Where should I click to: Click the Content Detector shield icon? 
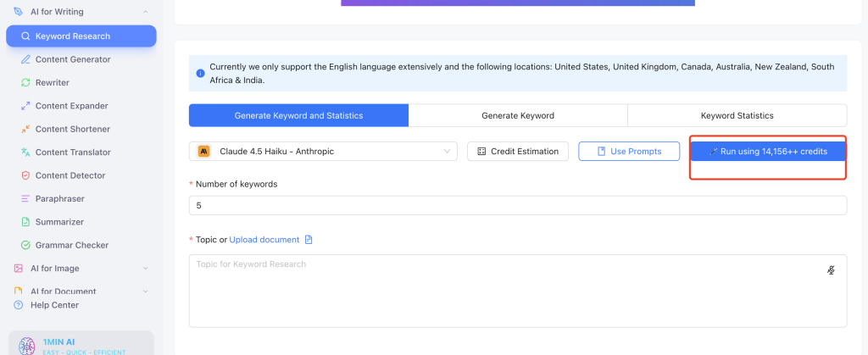(x=25, y=175)
